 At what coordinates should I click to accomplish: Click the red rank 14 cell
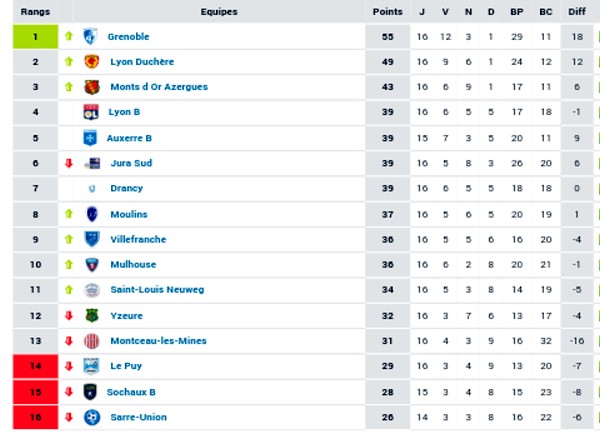[x=35, y=366]
